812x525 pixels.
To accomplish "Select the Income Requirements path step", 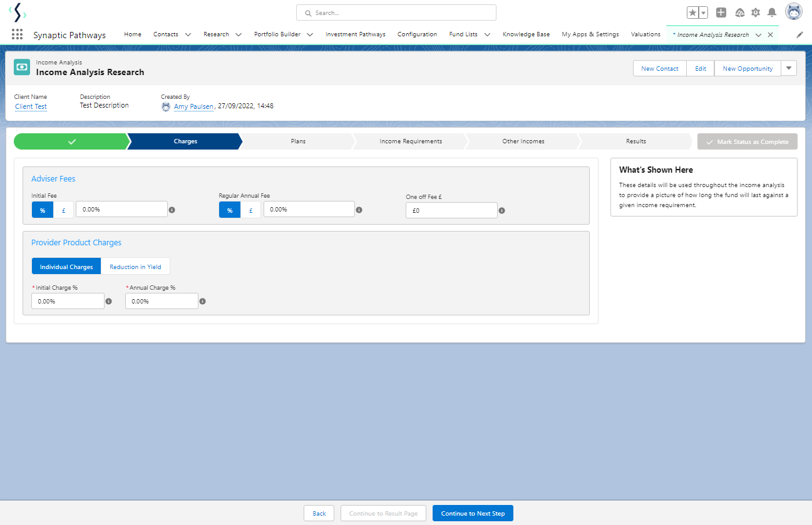I will point(411,141).
